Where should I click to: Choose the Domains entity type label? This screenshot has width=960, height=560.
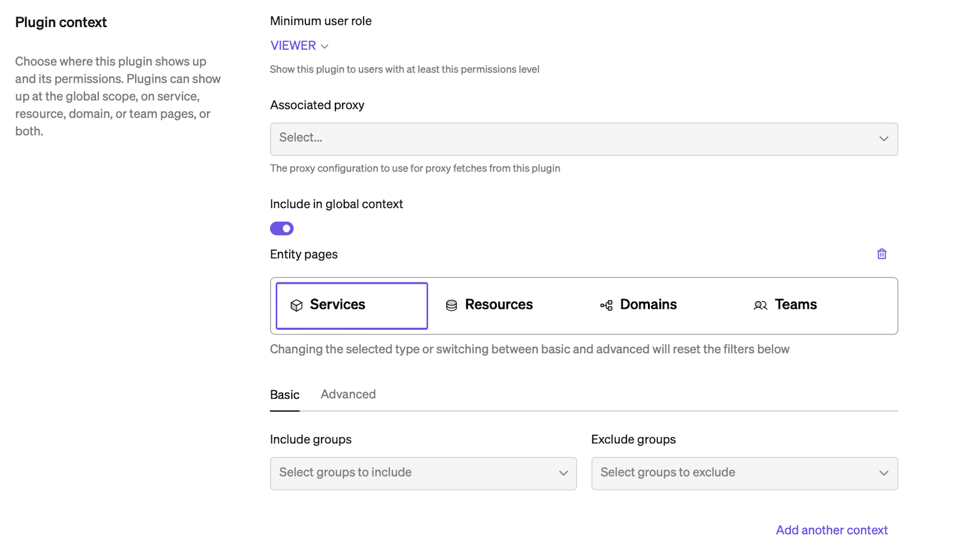pos(648,305)
